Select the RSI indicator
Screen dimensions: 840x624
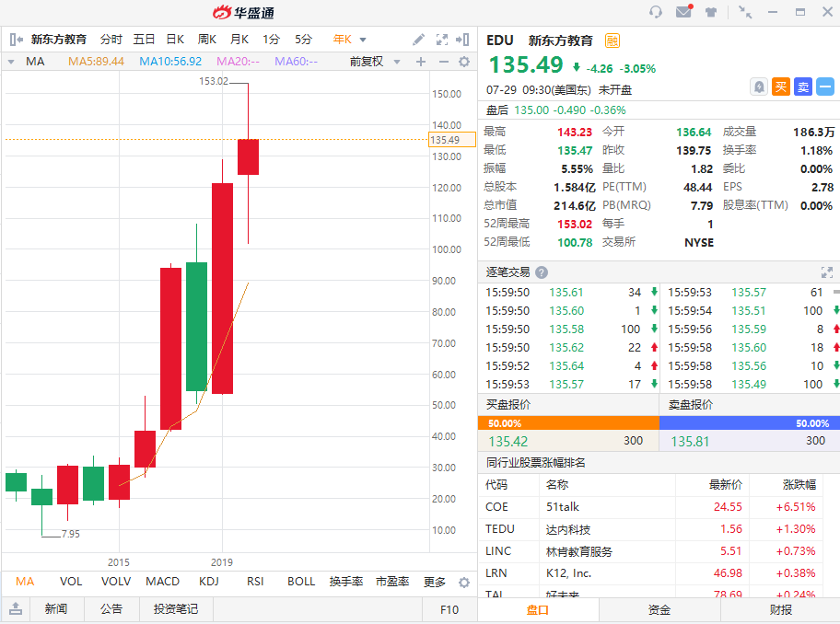(255, 582)
